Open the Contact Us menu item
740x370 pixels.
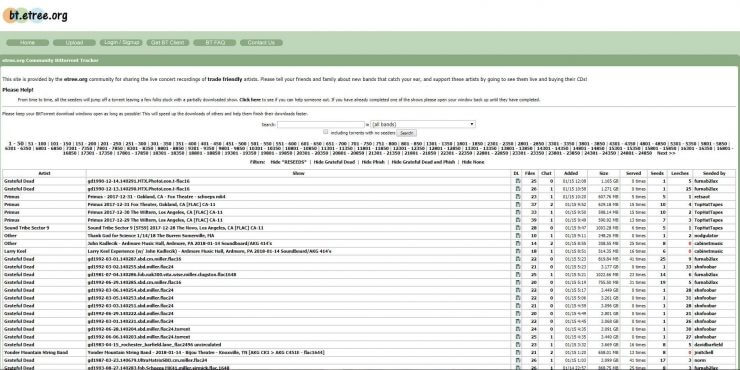point(261,43)
